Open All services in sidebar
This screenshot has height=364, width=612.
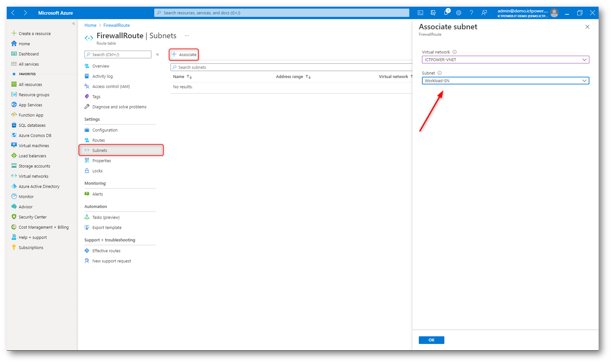(x=29, y=64)
